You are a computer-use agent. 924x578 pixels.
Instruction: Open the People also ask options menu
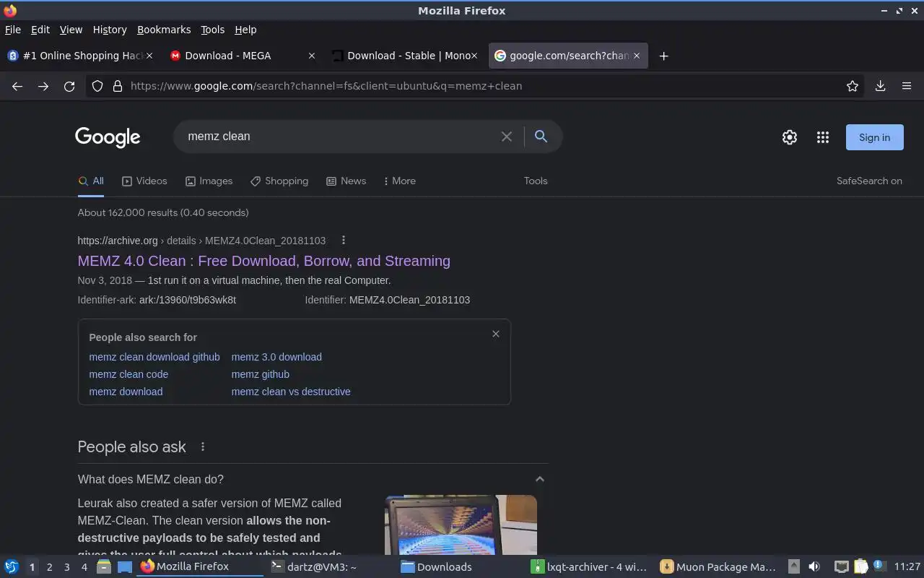[203, 447]
